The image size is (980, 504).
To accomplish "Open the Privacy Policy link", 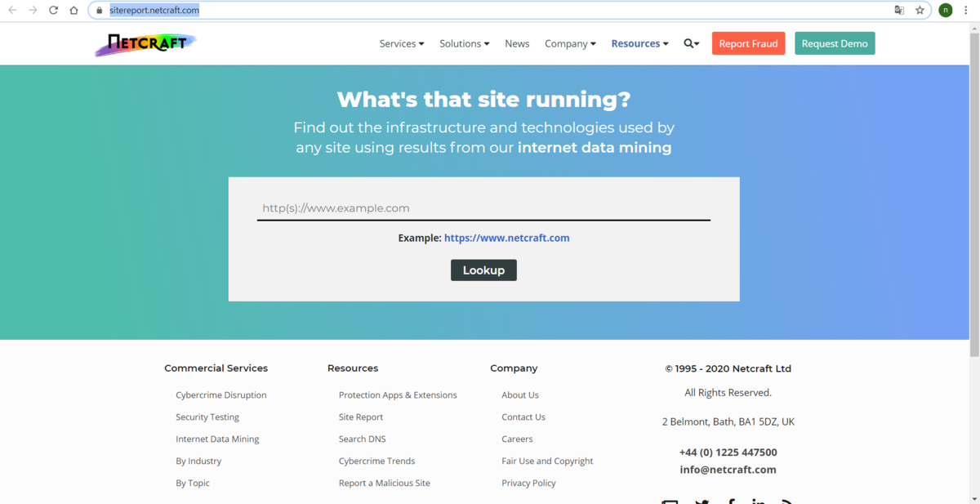I will [528, 483].
